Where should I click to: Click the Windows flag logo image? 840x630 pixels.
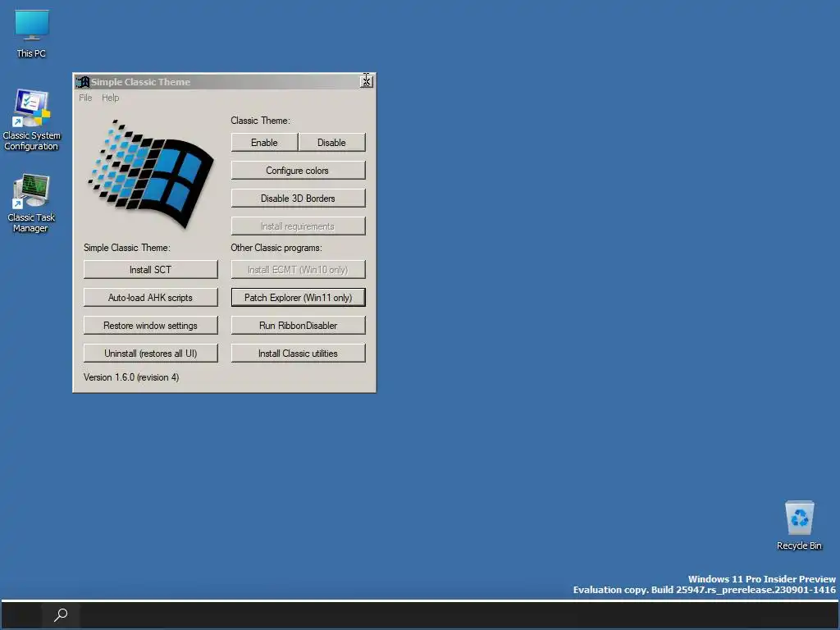[151, 174]
